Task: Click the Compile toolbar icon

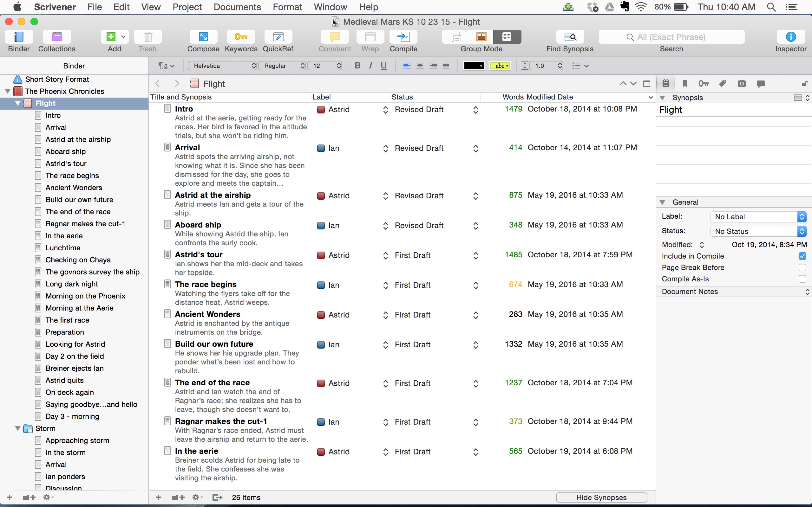Action: [403, 37]
